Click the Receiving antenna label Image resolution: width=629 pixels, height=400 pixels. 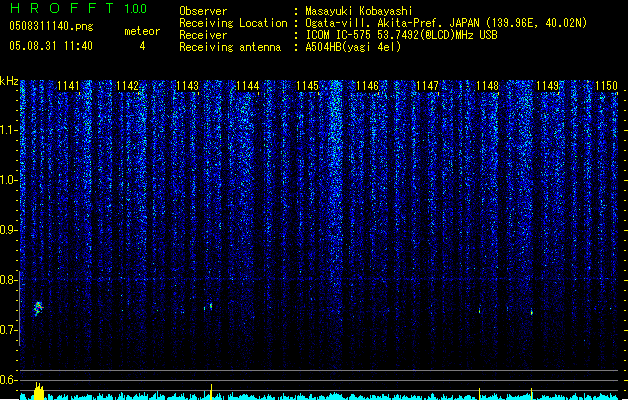230,47
